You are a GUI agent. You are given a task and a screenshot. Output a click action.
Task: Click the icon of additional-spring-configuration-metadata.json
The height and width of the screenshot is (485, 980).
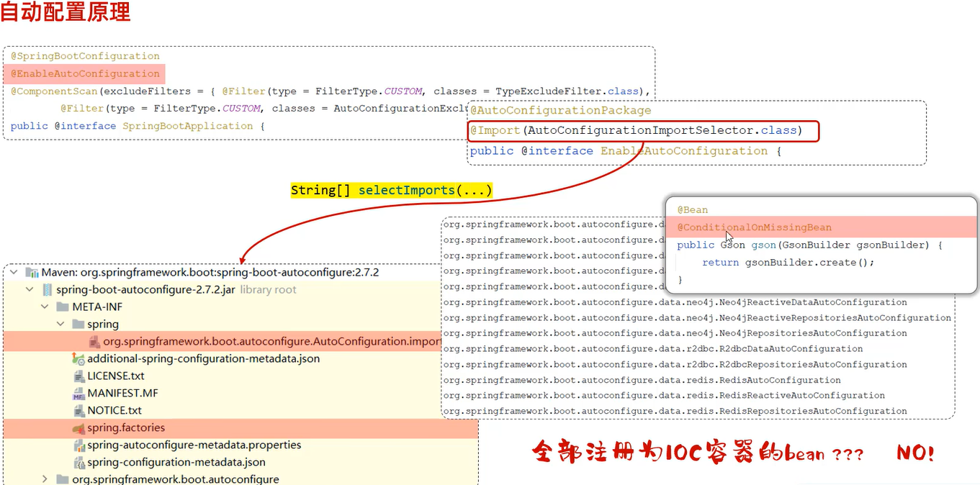tap(78, 359)
